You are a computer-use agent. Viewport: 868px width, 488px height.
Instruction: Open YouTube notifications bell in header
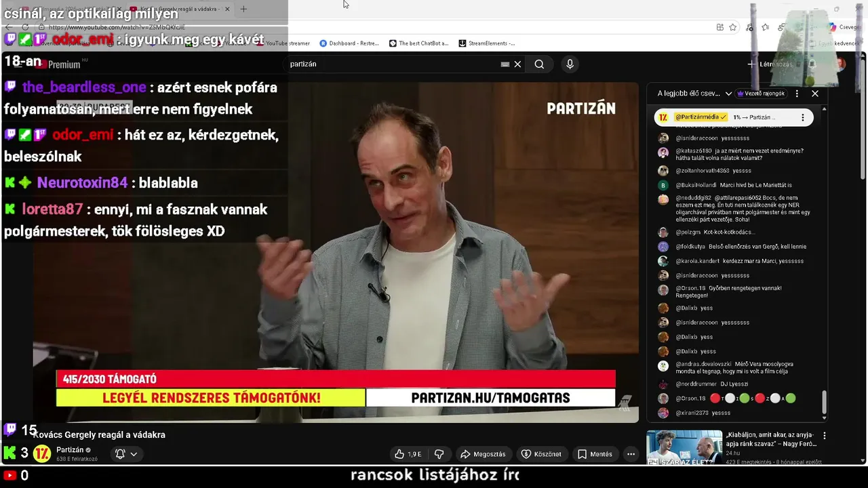tap(812, 64)
